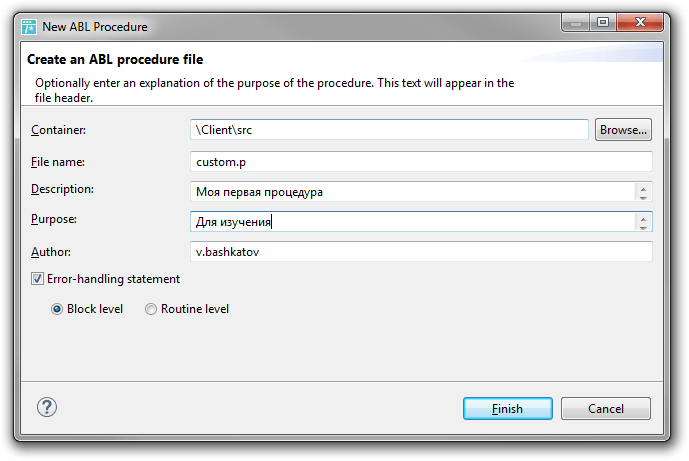Click the Browse... button
The width and height of the screenshot is (689, 461).
pos(623,130)
